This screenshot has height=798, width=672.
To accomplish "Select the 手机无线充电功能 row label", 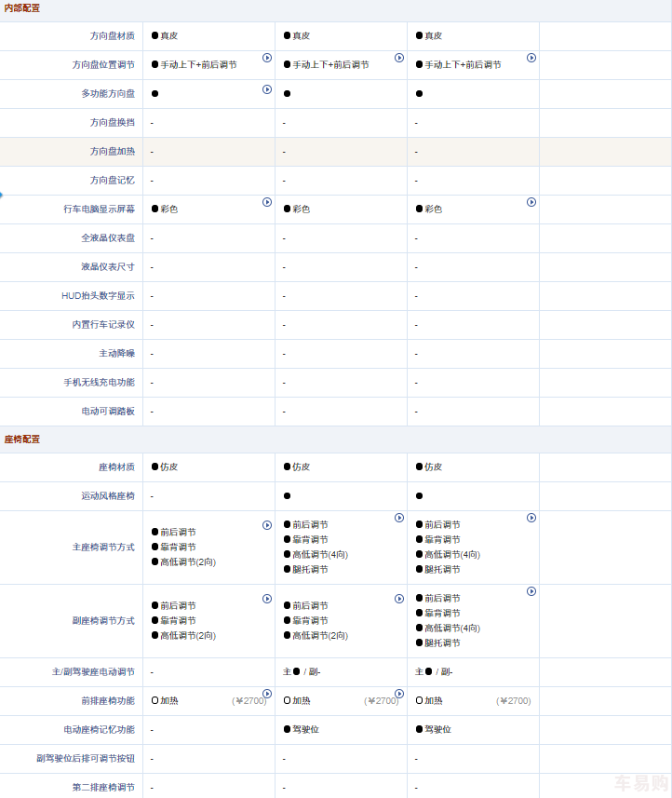I will [x=100, y=382].
